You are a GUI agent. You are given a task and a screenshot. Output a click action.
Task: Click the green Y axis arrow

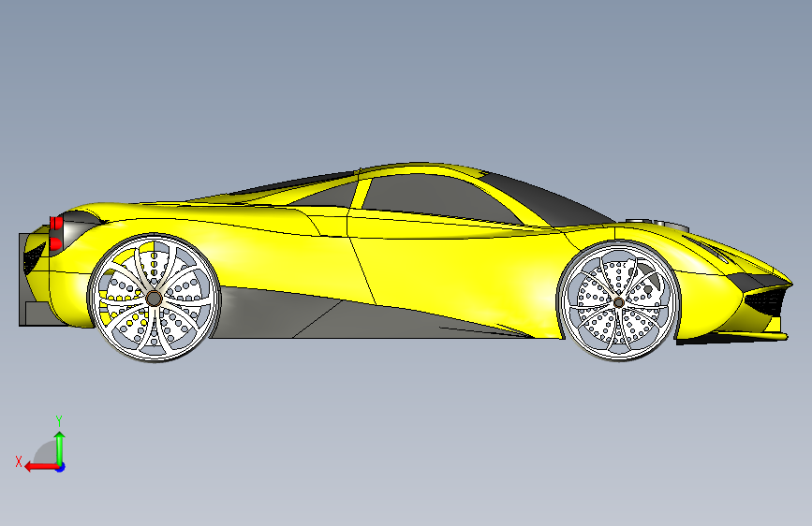[x=60, y=447]
